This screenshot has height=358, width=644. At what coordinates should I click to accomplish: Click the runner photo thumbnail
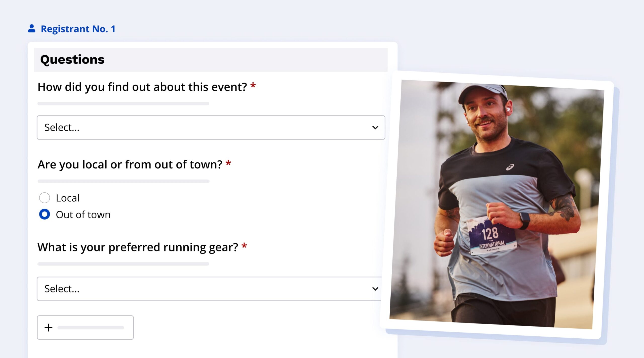497,204
